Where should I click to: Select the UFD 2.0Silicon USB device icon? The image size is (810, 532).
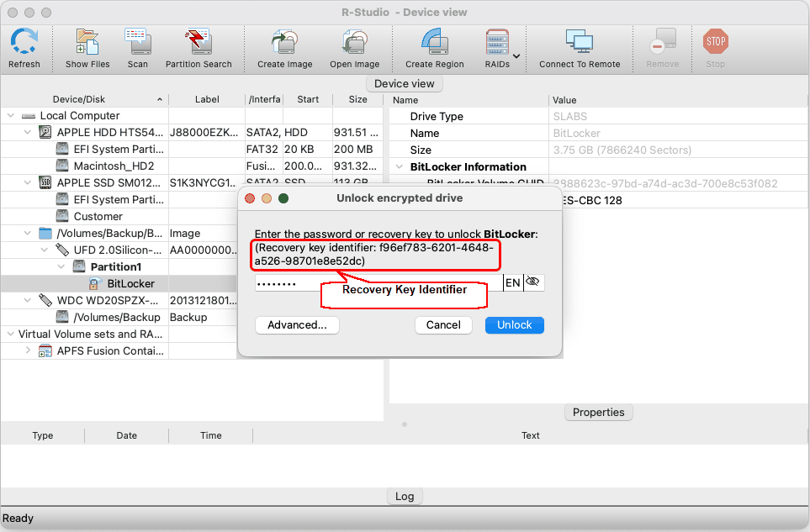[62, 250]
